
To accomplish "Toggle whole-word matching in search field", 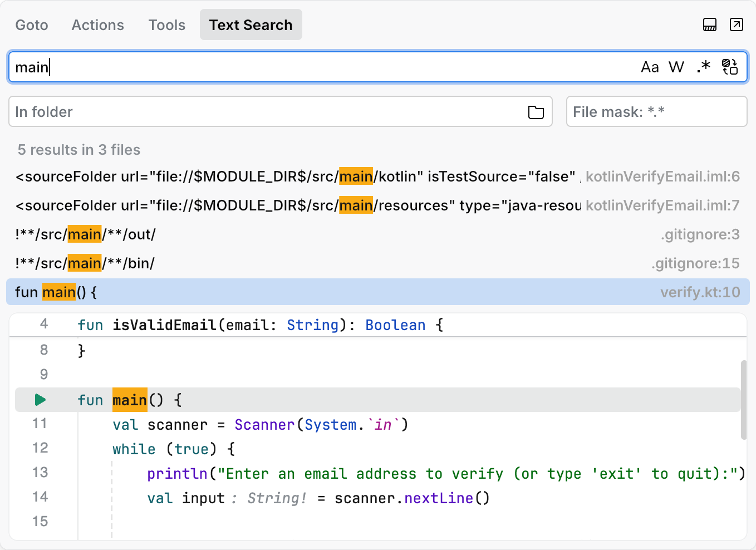I will click(676, 67).
